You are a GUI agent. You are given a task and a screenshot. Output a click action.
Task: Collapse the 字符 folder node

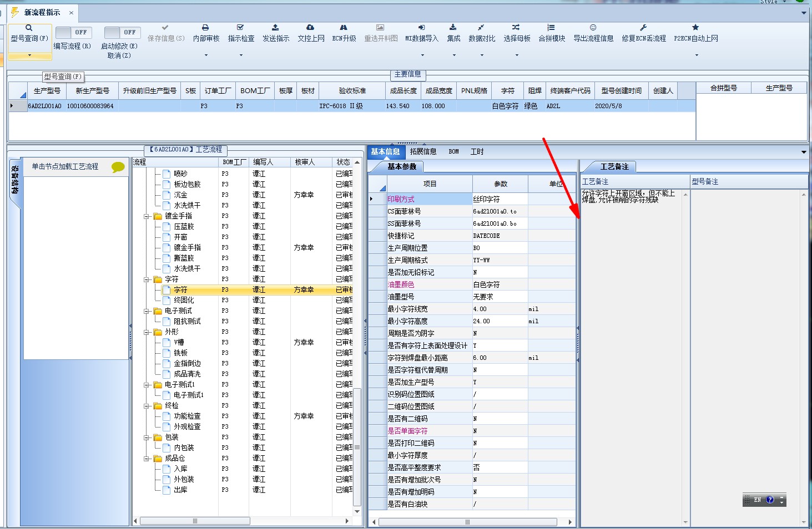(148, 279)
